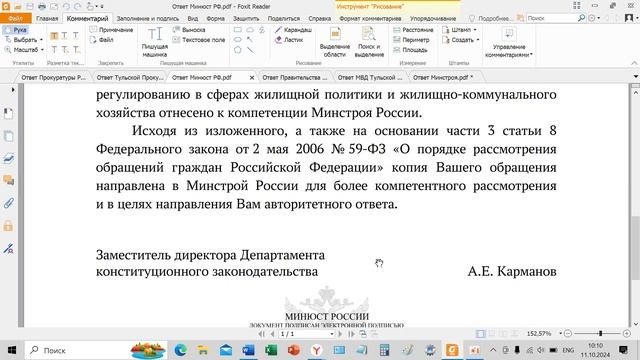Open the Управление комментариями dropdown
Screen dimensions: 640x360
(x=509, y=42)
